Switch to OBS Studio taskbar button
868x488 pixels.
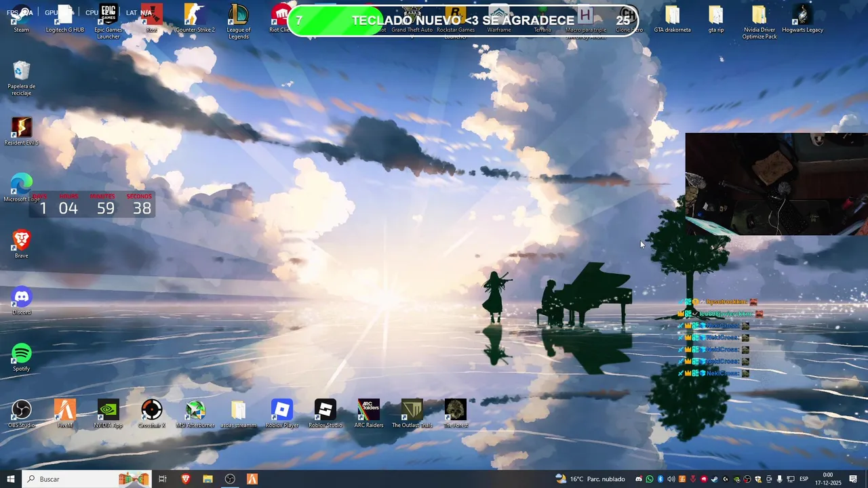(x=230, y=479)
